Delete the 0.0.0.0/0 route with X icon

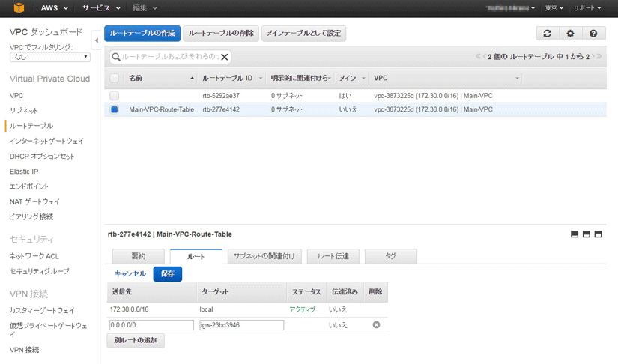click(376, 324)
